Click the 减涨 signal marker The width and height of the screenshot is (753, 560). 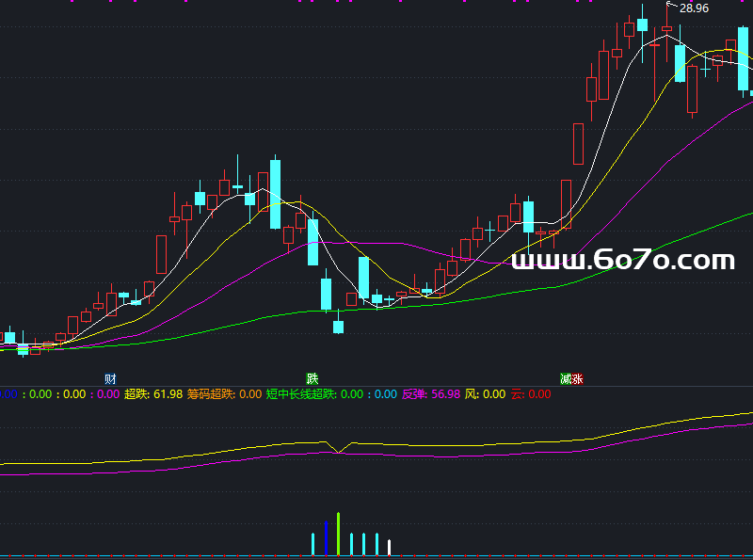(x=571, y=378)
